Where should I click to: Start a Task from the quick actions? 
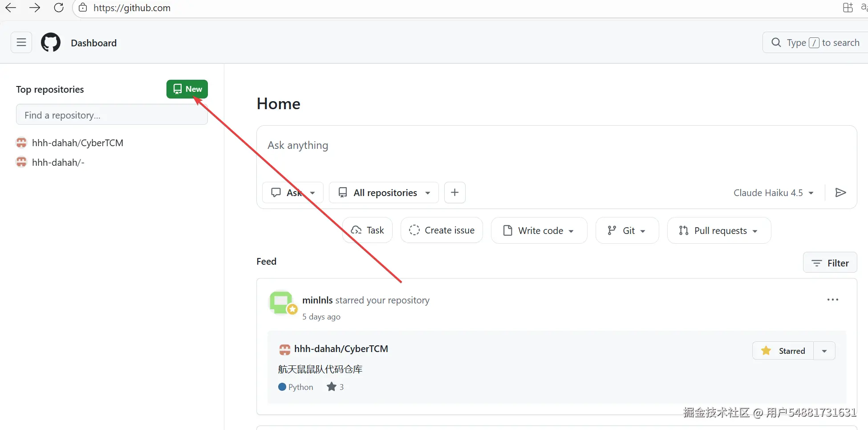[368, 230]
